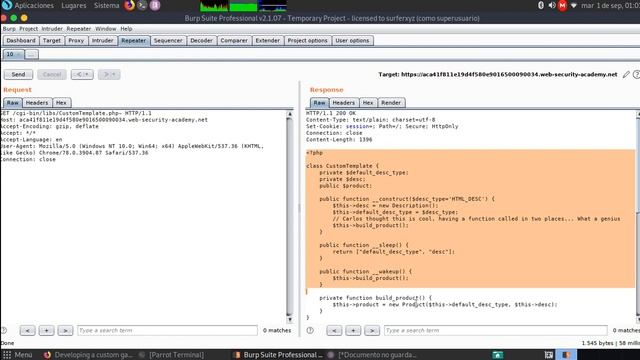640x360 pixels.
Task: Open the Bluetooth indicator in the tray
Action: point(541,5)
